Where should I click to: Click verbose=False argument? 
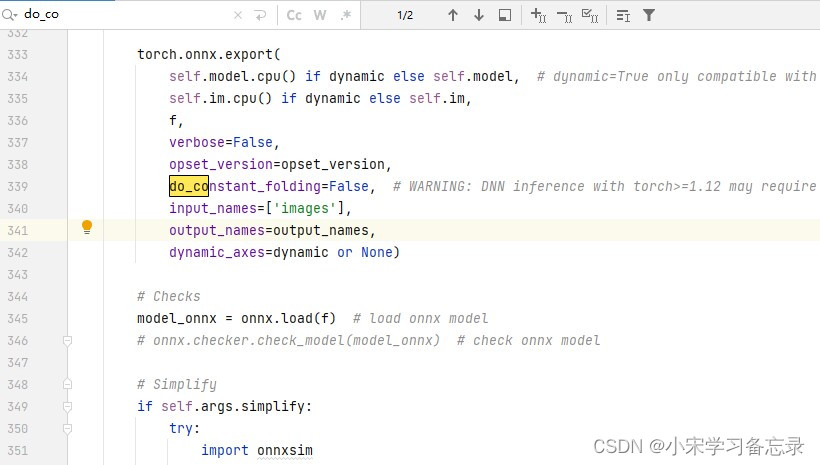(x=224, y=142)
